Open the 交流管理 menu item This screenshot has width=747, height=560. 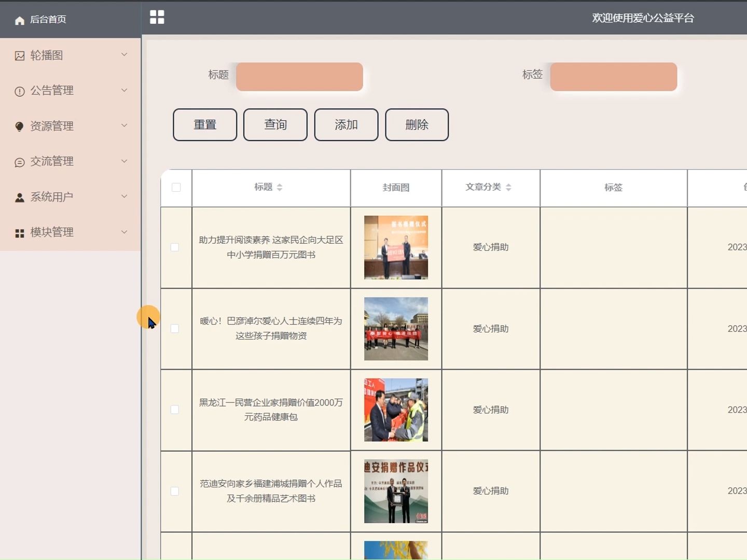point(70,161)
